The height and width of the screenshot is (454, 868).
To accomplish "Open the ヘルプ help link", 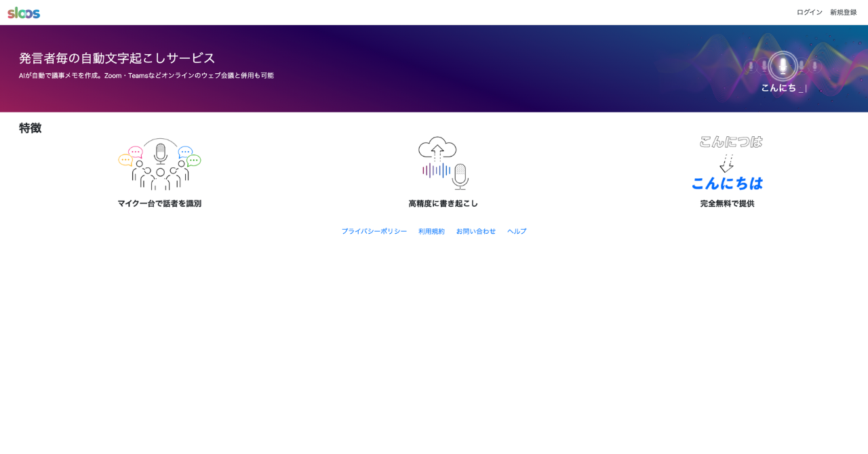I will coord(517,231).
